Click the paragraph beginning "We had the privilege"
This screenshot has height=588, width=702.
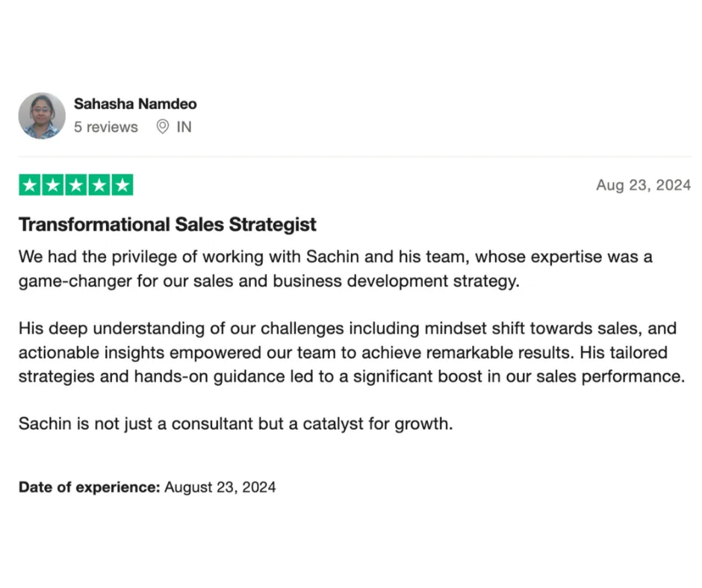pos(335,269)
